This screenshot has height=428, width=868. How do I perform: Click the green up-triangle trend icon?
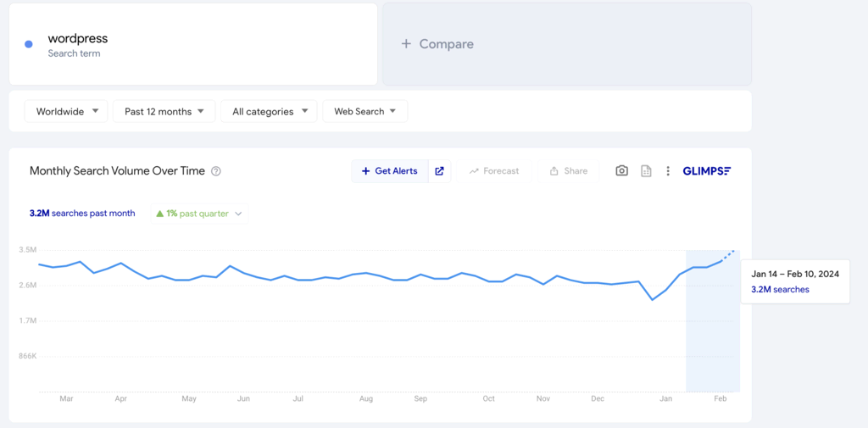[159, 214]
